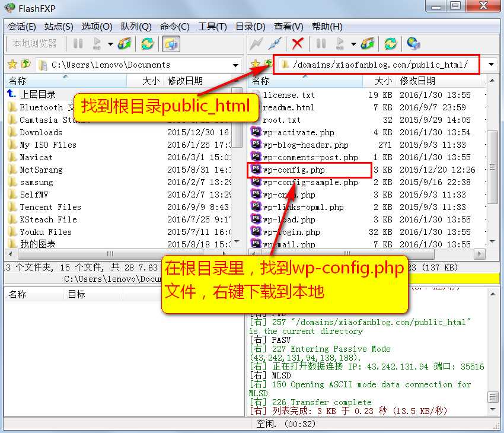The image size is (504, 433).
Task: Select the samsung folder
Action: click(36, 182)
